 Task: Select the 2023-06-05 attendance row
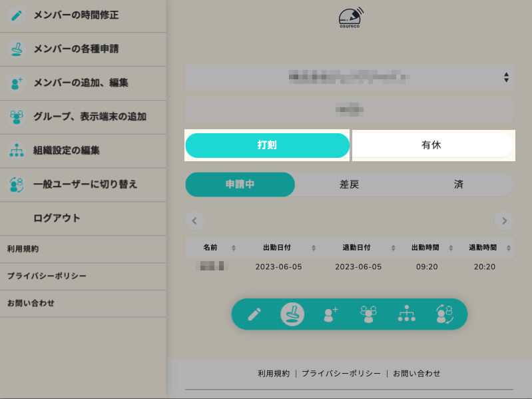click(x=349, y=266)
